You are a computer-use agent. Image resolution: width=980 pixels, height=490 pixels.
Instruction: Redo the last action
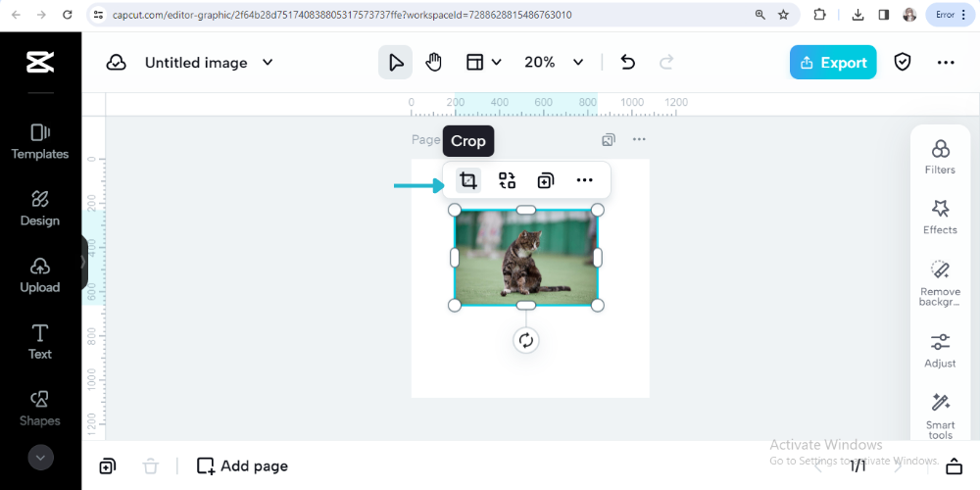pyautogui.click(x=666, y=62)
